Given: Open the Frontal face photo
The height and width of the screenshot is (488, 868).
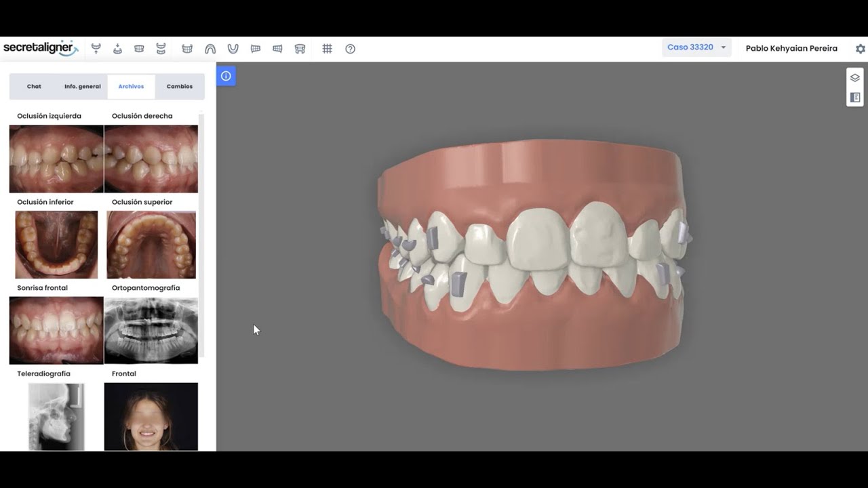Looking at the screenshot, I should click(x=151, y=416).
